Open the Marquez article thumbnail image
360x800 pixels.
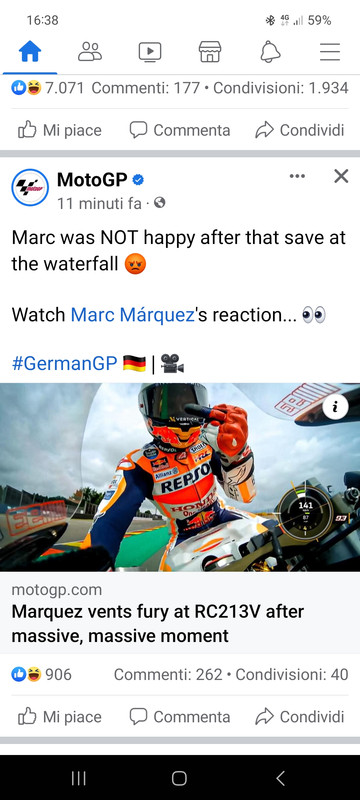[180, 477]
